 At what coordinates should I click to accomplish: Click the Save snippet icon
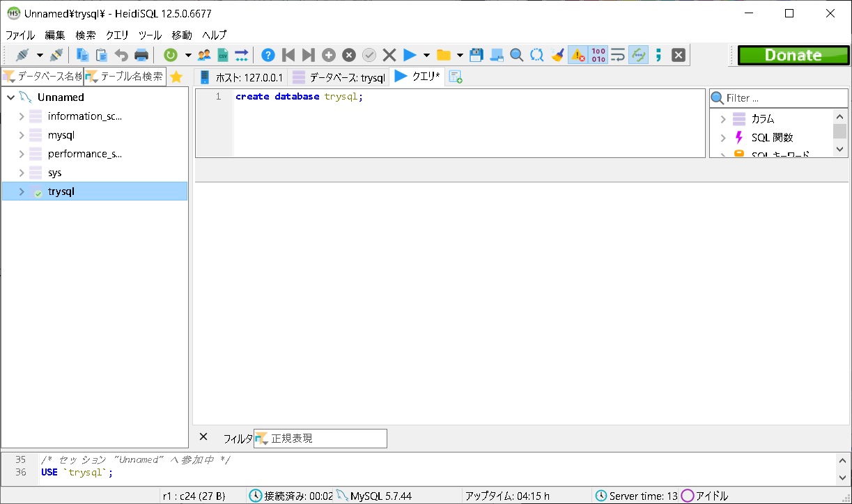pos(497,55)
